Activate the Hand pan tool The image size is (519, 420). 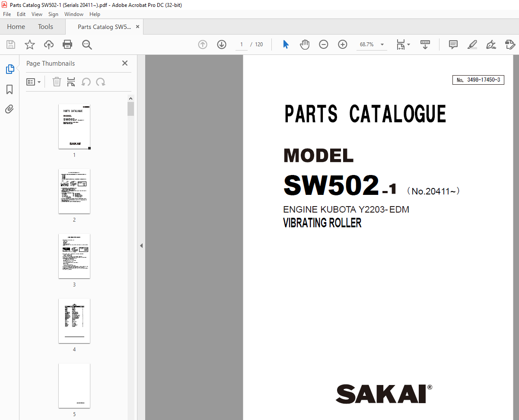[305, 45]
